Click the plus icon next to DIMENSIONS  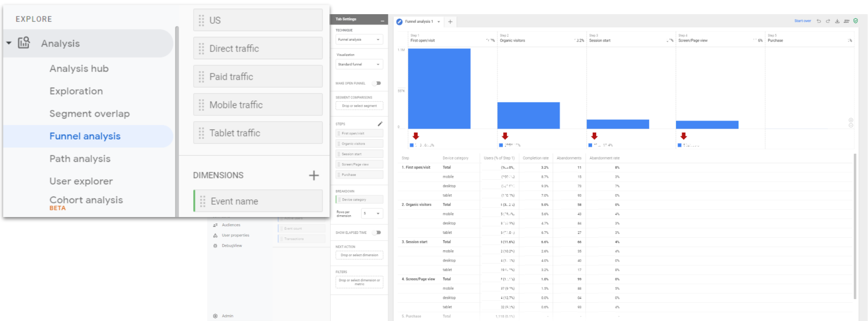coord(314,176)
